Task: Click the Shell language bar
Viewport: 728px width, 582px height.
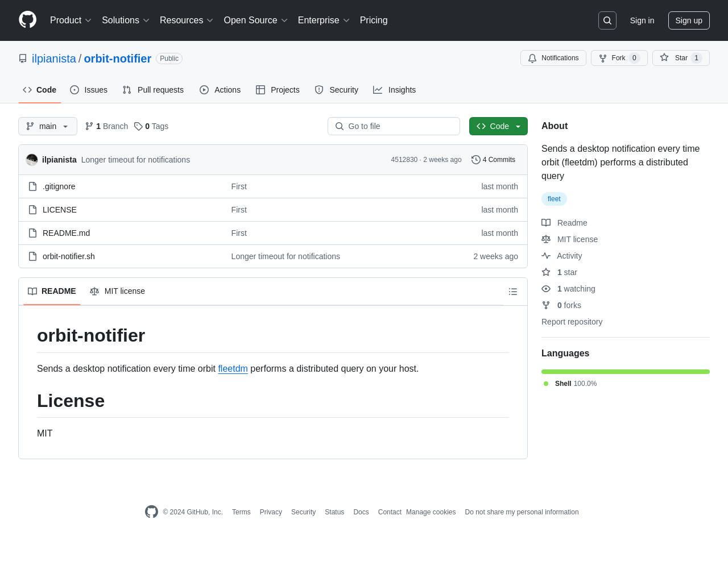Action: coord(626,372)
